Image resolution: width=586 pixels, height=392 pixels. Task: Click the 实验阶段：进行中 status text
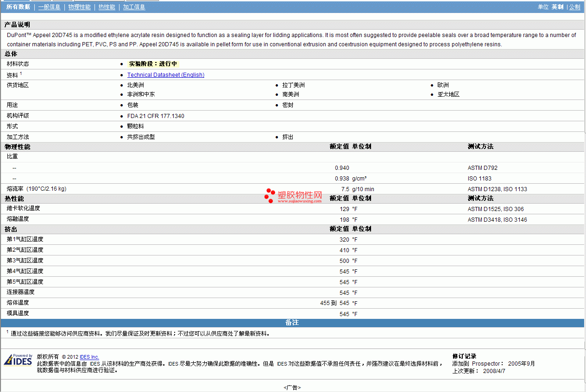click(x=153, y=64)
